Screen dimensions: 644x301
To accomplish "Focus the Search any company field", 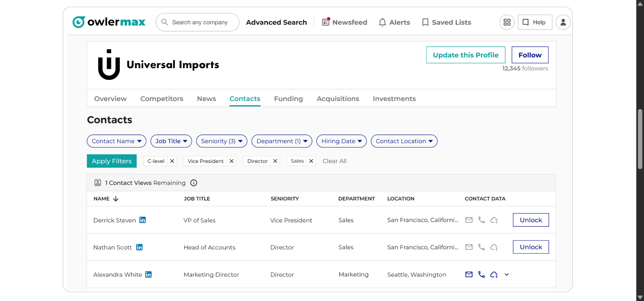I will point(197,22).
